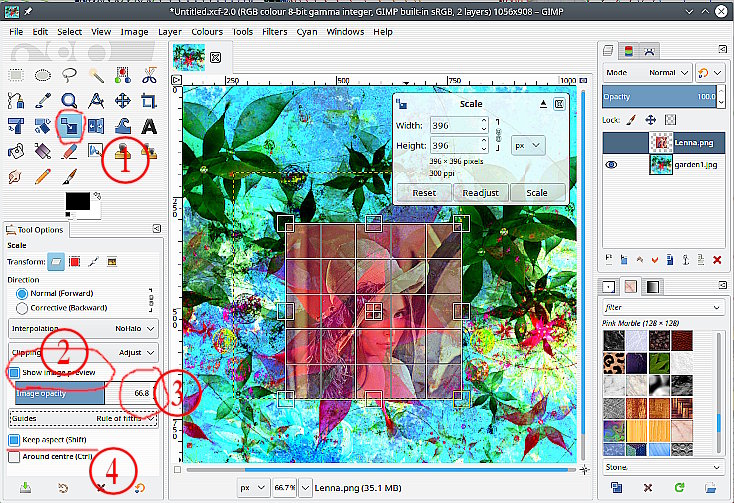Select the Eraser tool

[x=69, y=151]
